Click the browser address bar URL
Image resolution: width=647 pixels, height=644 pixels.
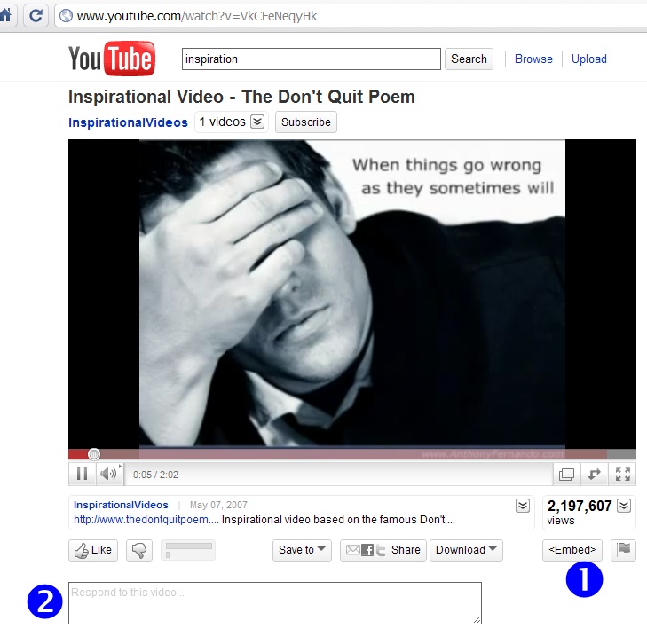tap(197, 16)
